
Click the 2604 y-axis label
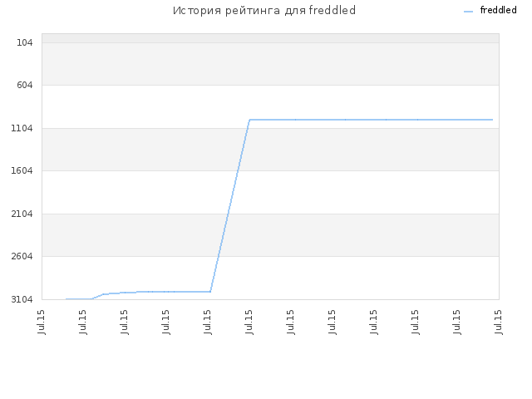pos(22,256)
